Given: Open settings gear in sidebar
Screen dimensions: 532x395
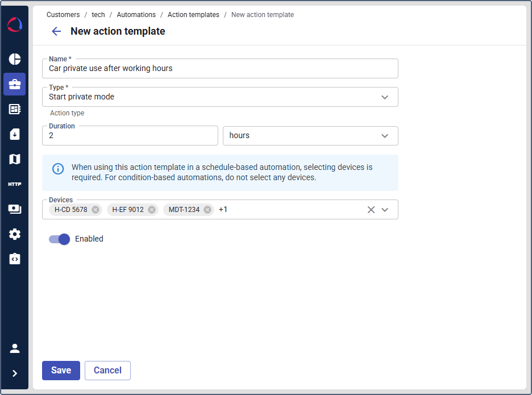Looking at the screenshot, I should coord(14,234).
